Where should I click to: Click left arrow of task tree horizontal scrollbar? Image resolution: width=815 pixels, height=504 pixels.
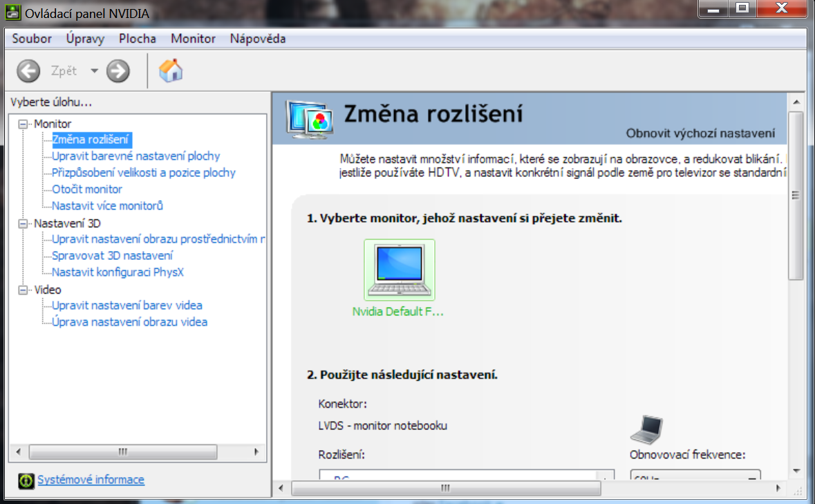19,452
